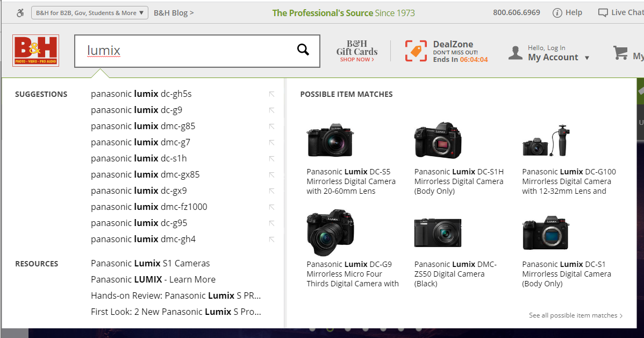Screen dimensions: 644x338
Task: Choose suggestion panasonic lumix dmc-fz1000
Action: tap(149, 207)
